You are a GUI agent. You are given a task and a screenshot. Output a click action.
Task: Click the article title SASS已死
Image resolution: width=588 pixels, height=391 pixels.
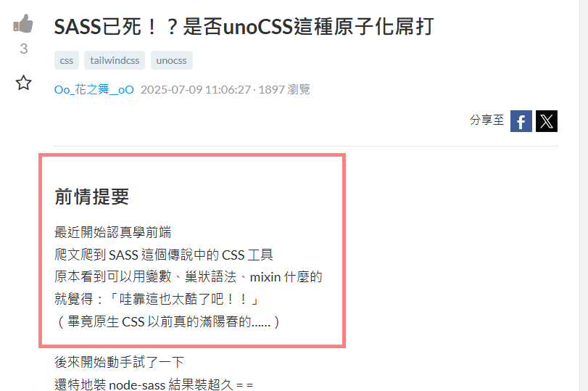[244, 27]
